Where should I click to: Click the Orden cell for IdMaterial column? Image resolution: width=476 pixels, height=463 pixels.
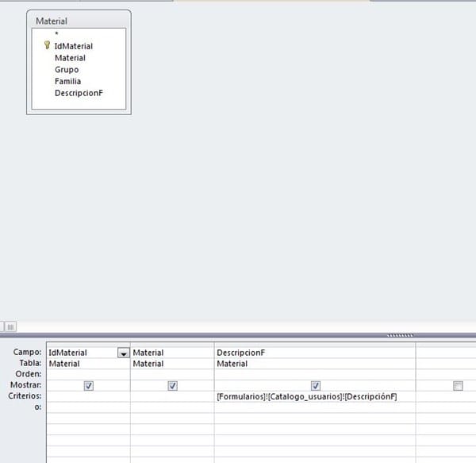[x=88, y=374]
